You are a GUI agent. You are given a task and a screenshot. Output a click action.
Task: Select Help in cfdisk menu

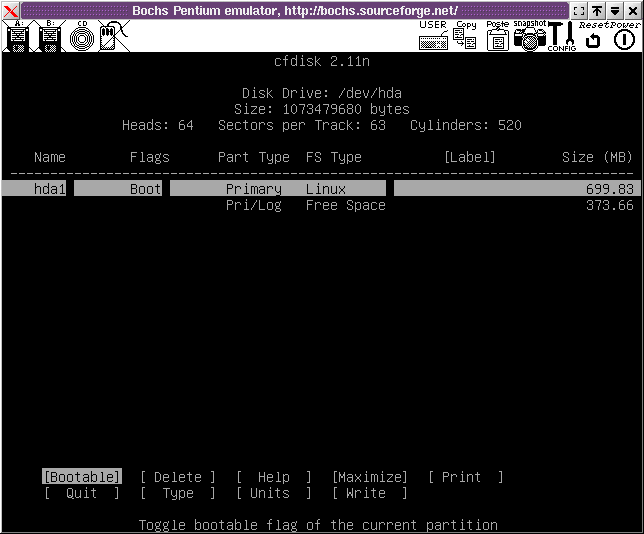point(274,477)
